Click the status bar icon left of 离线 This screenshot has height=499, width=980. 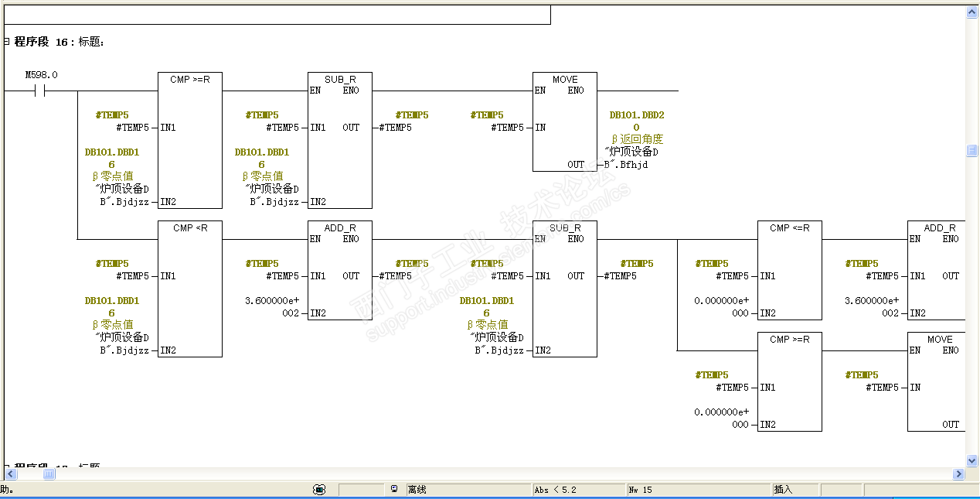click(x=394, y=489)
